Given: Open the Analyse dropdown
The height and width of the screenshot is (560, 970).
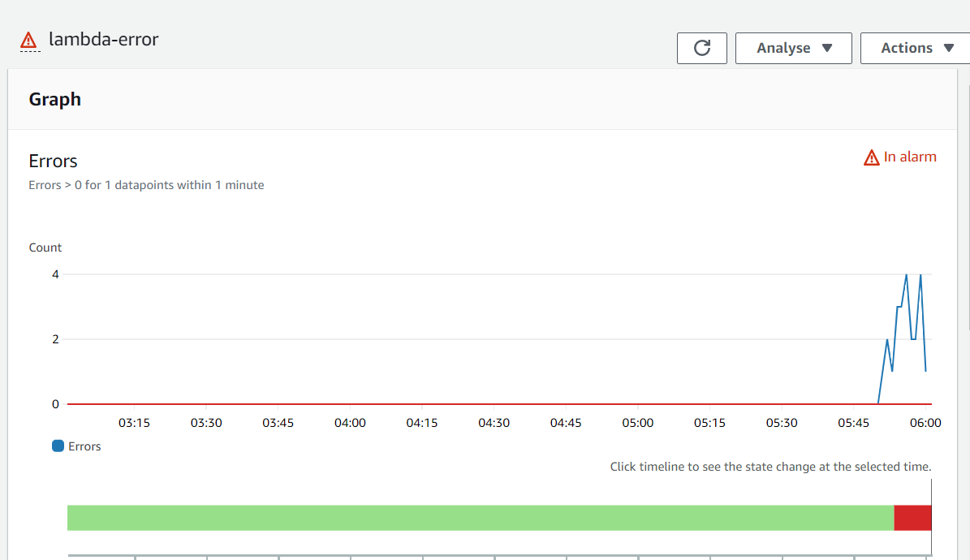Looking at the screenshot, I should [793, 48].
